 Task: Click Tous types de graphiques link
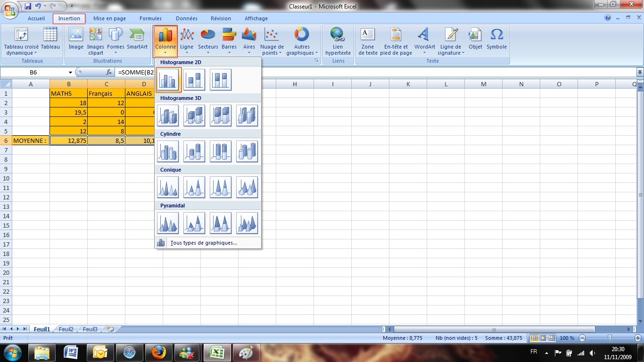pos(203,243)
